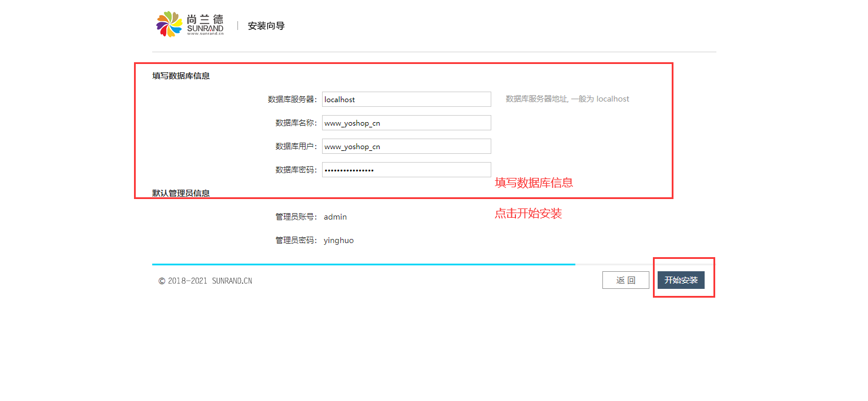Click the 返回 button

[x=626, y=280]
